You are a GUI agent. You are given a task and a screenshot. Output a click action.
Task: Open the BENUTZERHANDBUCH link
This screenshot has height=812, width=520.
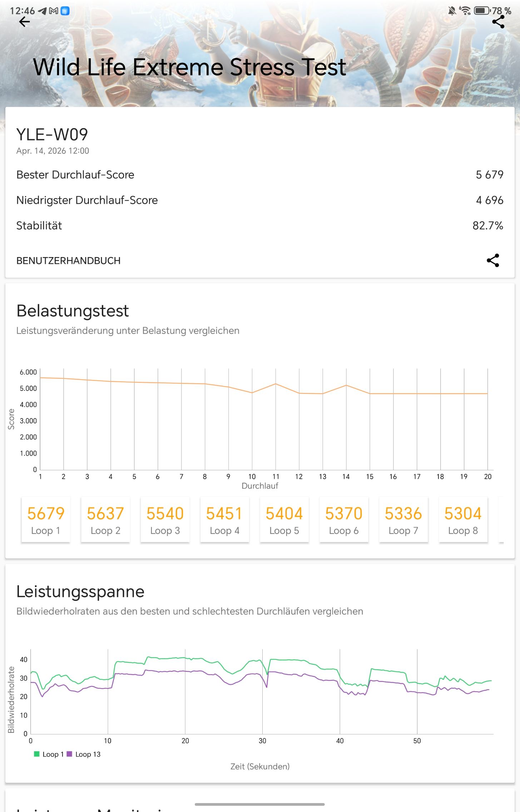point(68,261)
